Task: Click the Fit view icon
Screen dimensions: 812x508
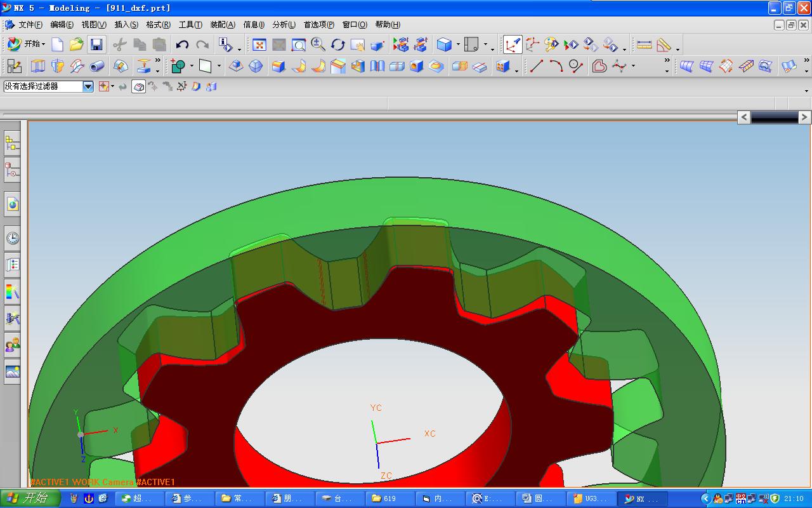Action: (x=259, y=44)
